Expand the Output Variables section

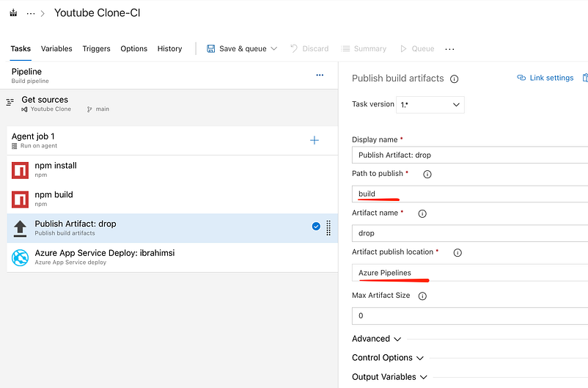click(x=389, y=377)
